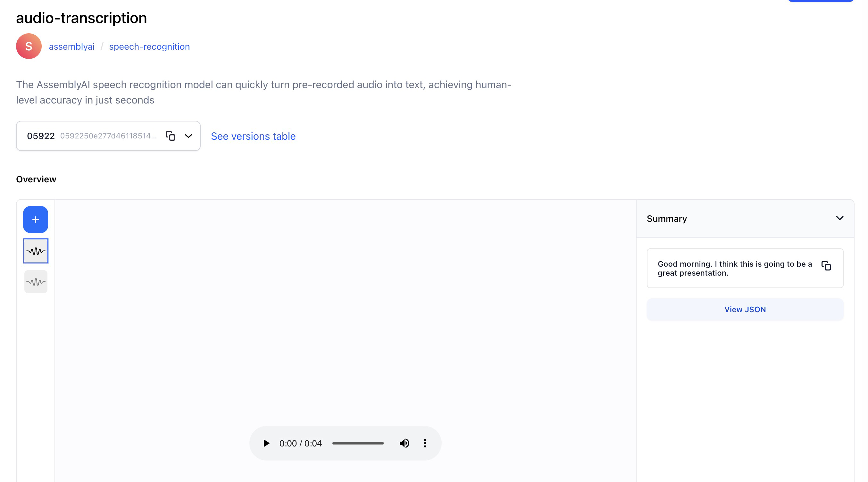Mute the audio player volume
Image resolution: width=868 pixels, height=482 pixels.
tap(404, 443)
